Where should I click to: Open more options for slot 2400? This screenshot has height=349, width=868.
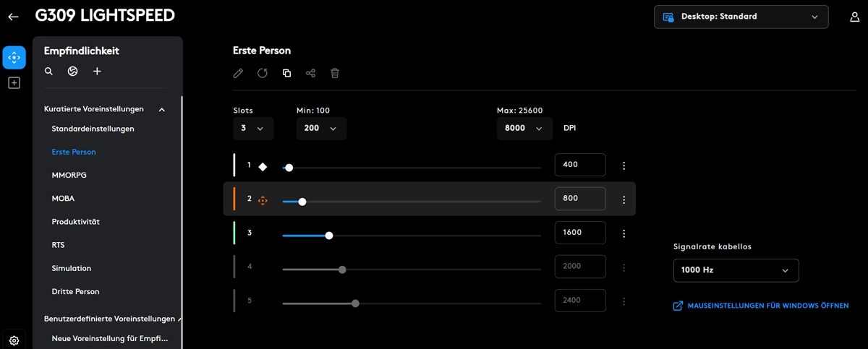coord(624,301)
